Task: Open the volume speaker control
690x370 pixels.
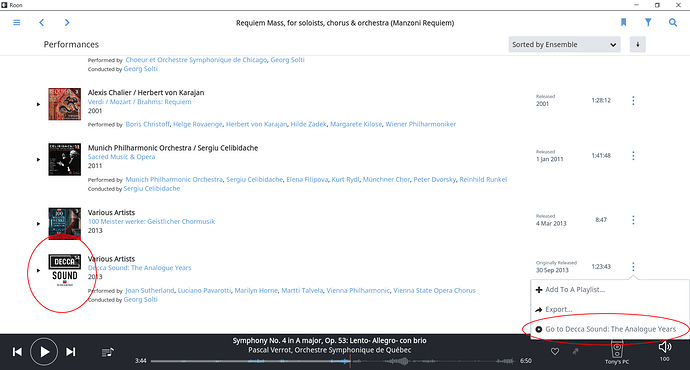Action: [664, 347]
